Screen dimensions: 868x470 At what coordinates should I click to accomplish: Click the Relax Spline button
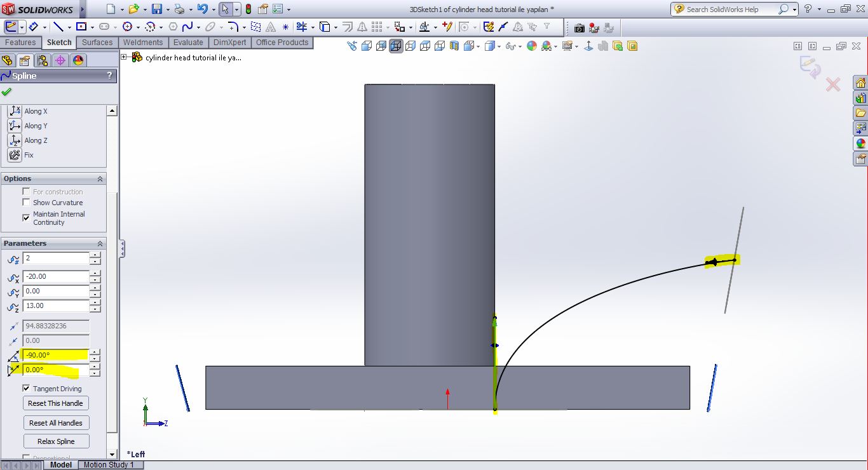click(56, 441)
